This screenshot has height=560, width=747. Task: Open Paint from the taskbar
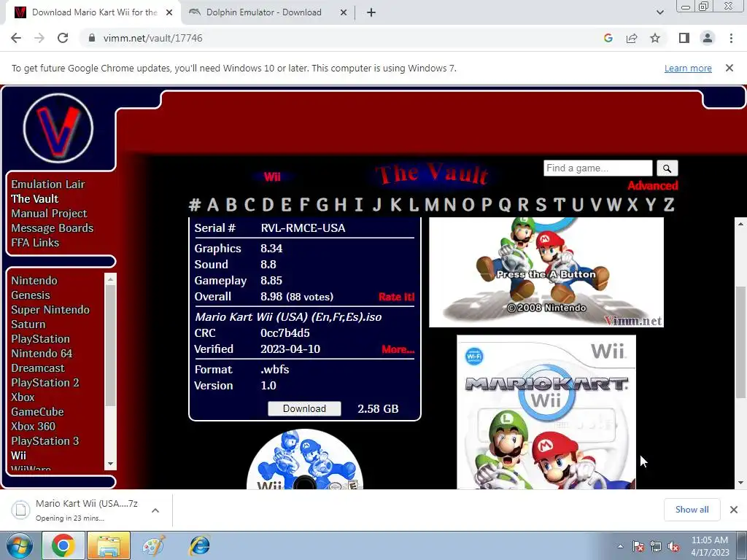(x=153, y=545)
